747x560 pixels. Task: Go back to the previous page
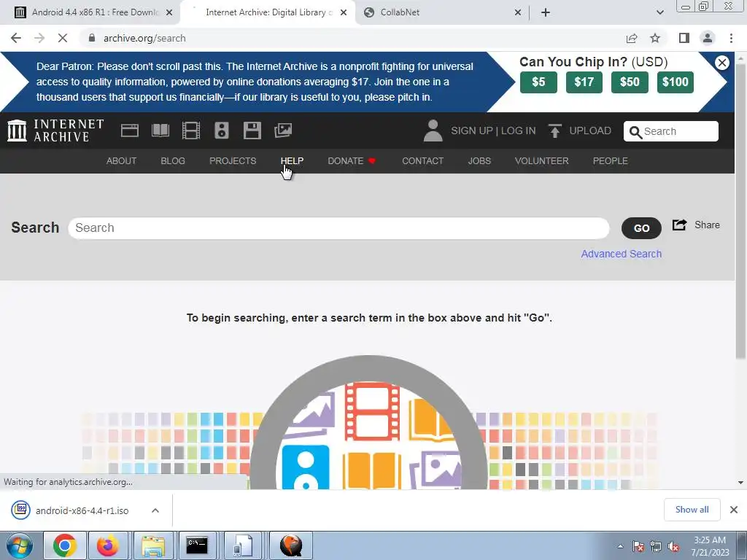16,38
